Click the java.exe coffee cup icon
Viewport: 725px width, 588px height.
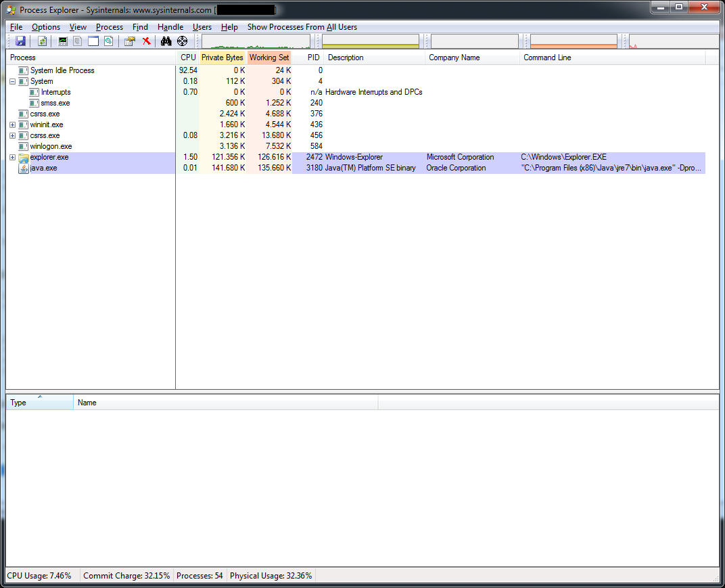tap(24, 168)
